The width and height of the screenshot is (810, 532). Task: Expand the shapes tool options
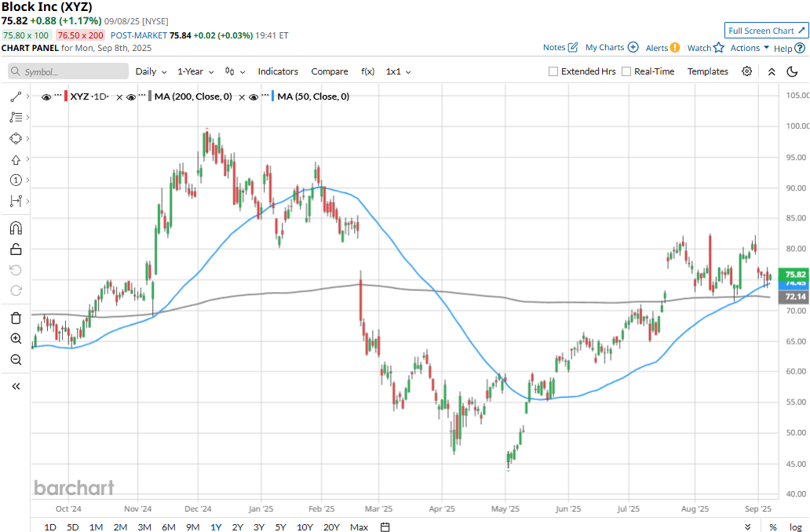click(x=27, y=138)
